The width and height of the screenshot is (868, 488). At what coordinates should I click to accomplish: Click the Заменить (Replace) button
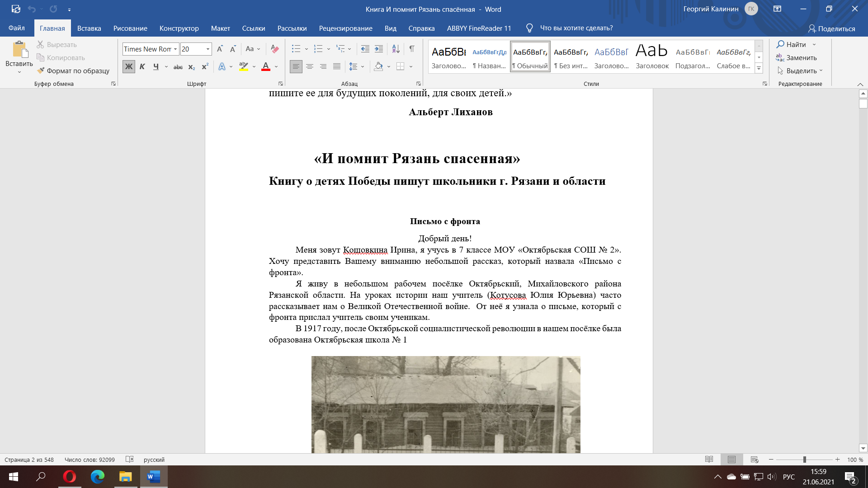click(x=797, y=57)
